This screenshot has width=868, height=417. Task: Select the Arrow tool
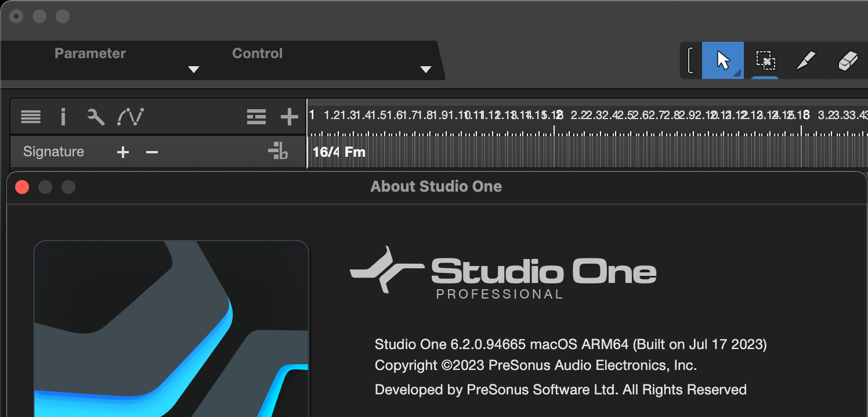pos(722,60)
